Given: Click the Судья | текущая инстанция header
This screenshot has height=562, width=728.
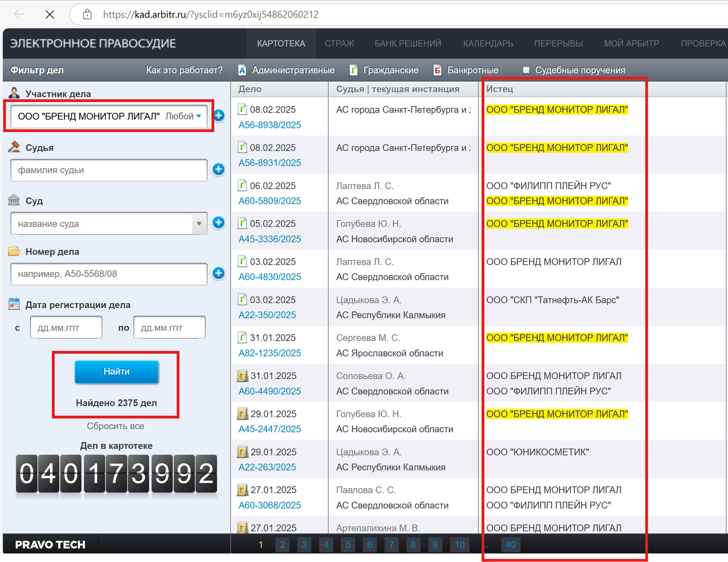Looking at the screenshot, I should point(403,89).
